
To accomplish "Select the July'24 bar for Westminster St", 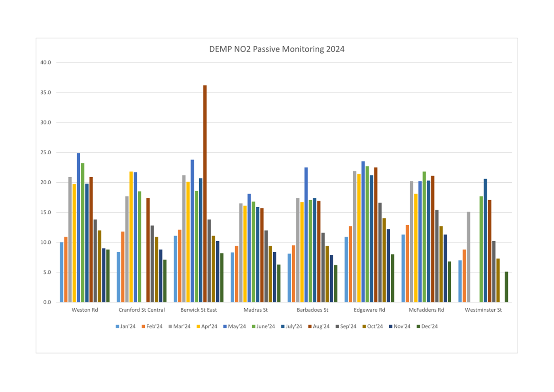I will coord(485,241).
